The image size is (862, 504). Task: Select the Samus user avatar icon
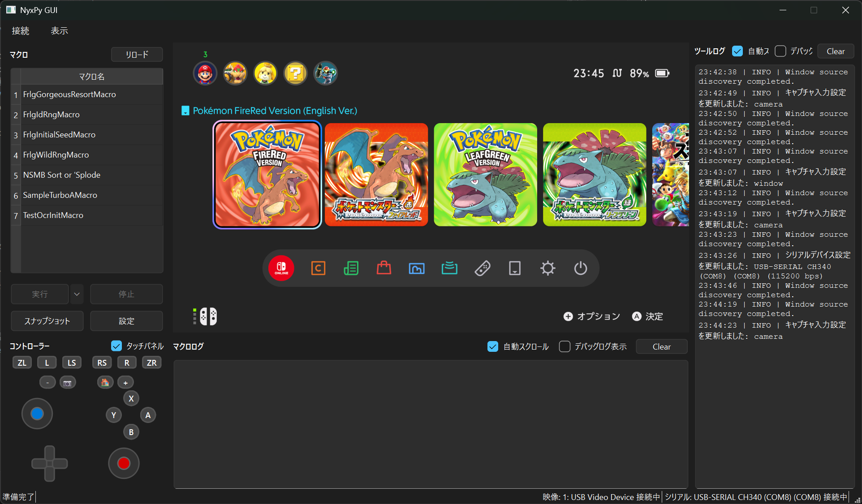pyautogui.click(x=326, y=73)
